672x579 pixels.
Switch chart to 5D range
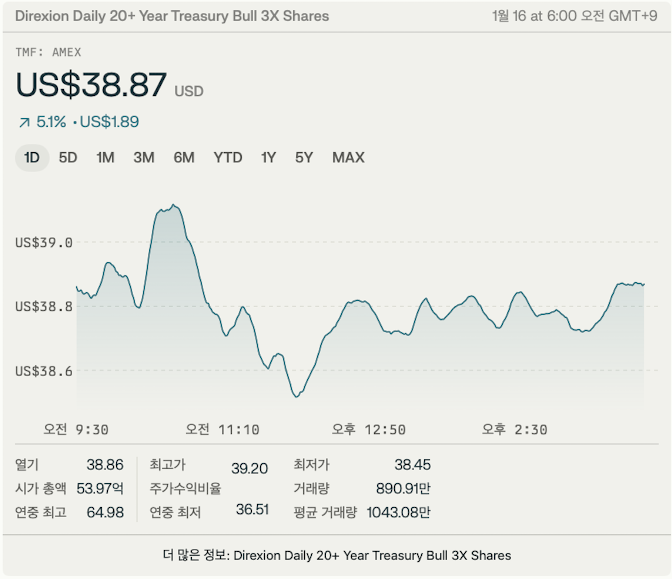click(x=68, y=158)
